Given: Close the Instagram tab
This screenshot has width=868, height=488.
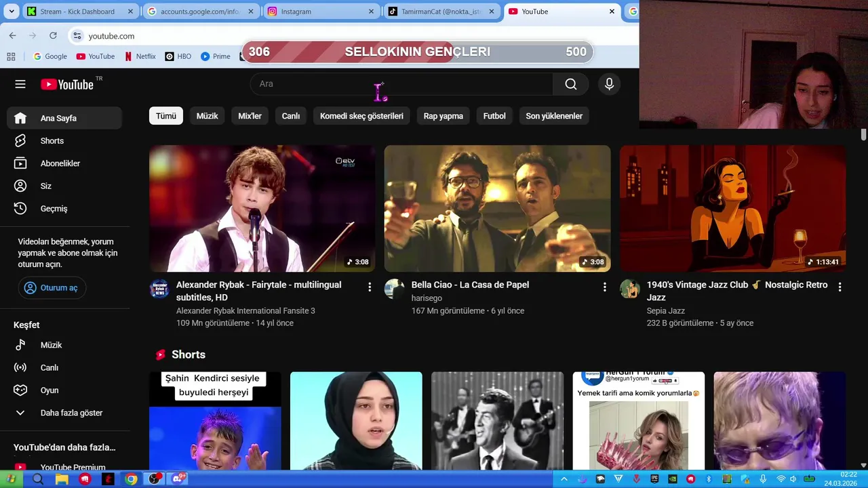Looking at the screenshot, I should pyautogui.click(x=371, y=12).
